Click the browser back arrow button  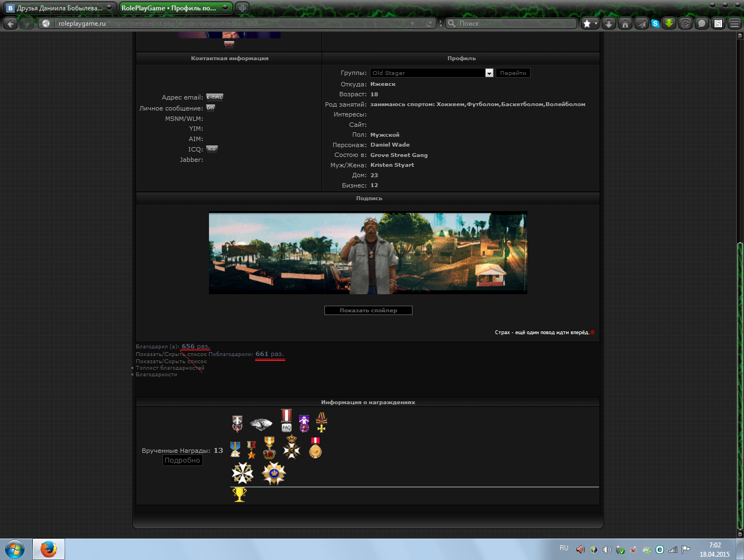point(10,23)
